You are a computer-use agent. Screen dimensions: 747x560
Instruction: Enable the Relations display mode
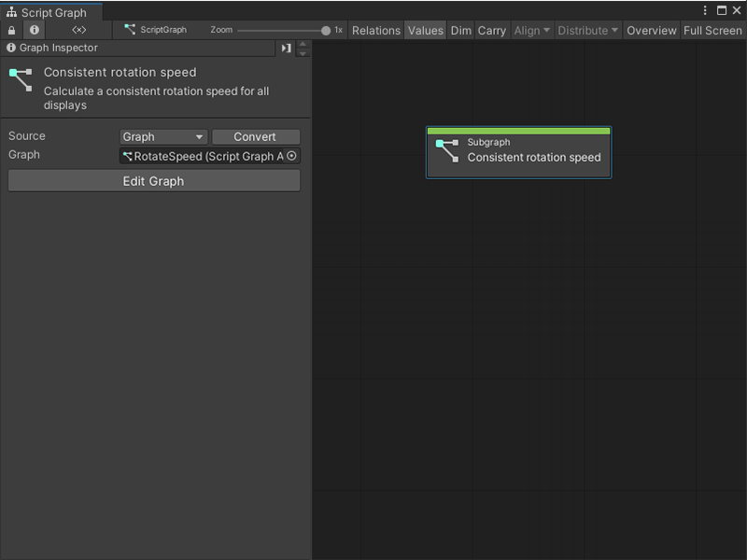(376, 30)
